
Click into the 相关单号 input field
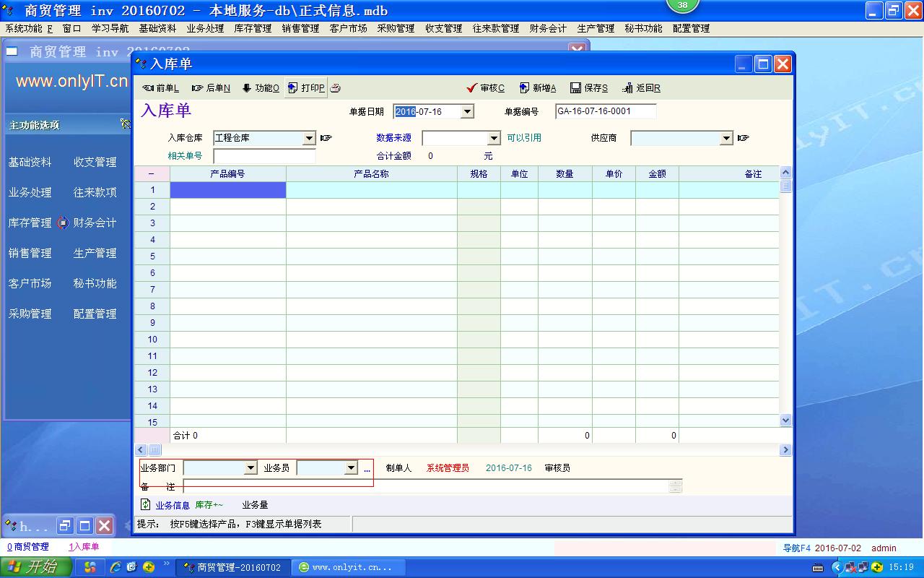point(264,156)
